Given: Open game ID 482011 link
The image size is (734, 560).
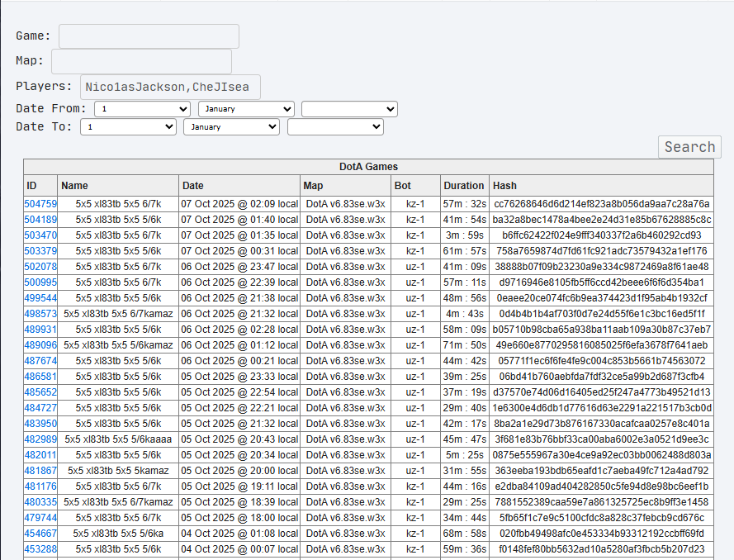Looking at the screenshot, I should (40, 454).
